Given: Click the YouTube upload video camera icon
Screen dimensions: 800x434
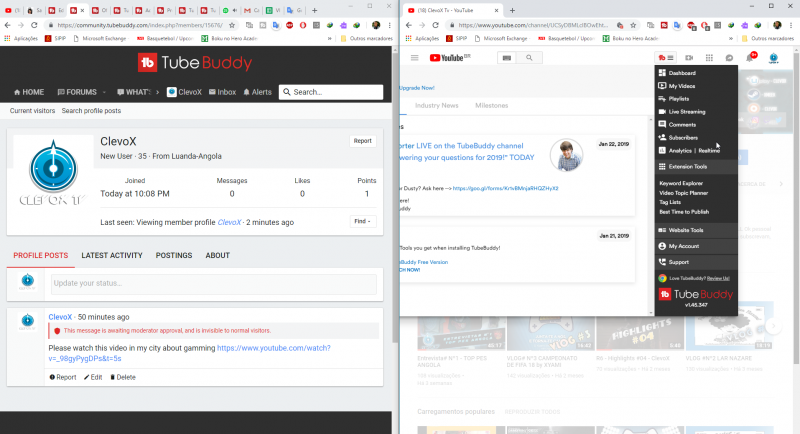Looking at the screenshot, I should [x=687, y=58].
